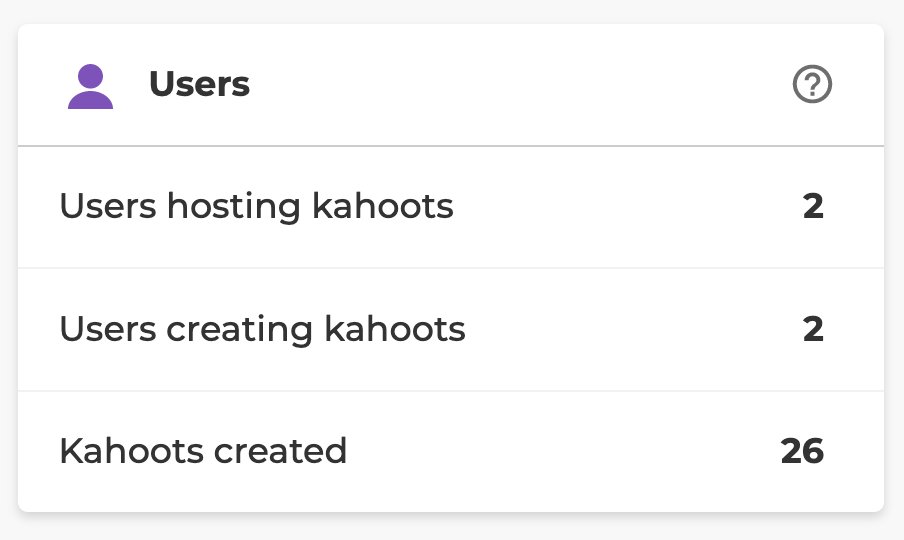Click blank middle of Users hosting kahoots row

click(620, 207)
